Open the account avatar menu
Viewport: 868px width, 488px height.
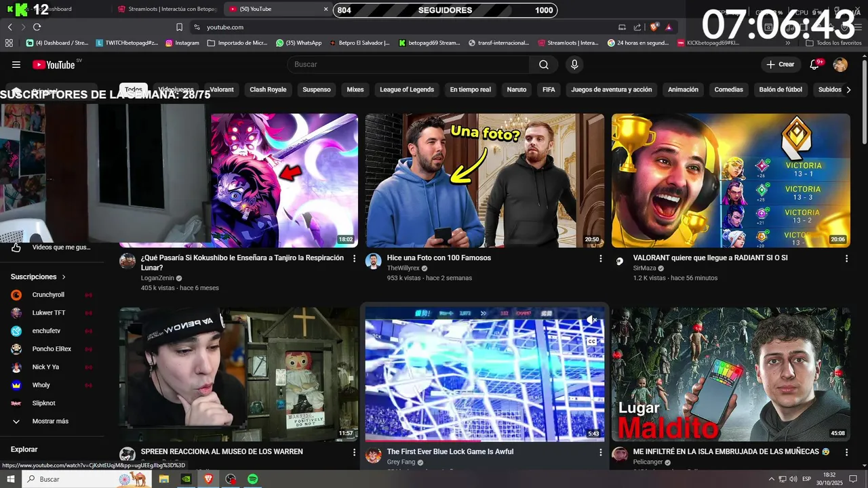tap(840, 64)
